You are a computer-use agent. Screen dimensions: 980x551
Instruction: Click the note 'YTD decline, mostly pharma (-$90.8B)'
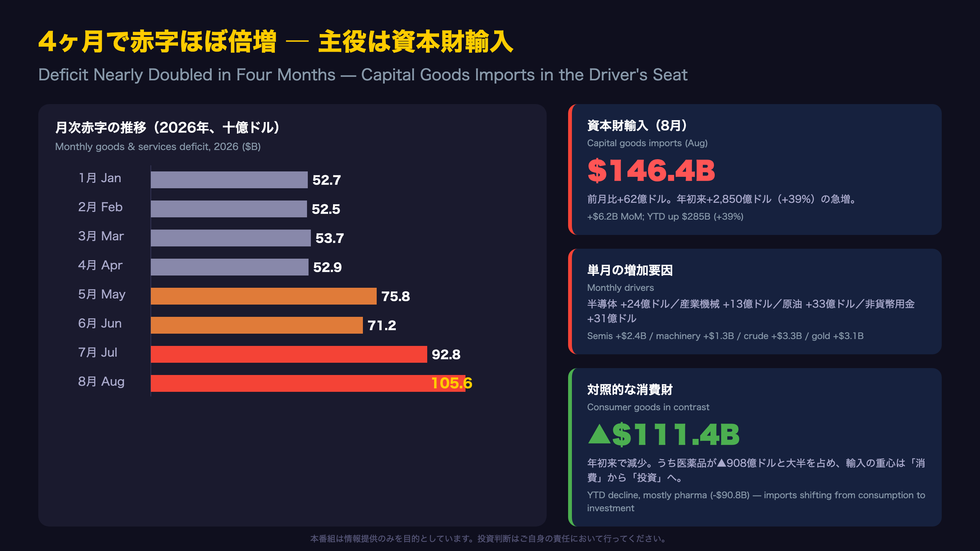[x=756, y=502]
